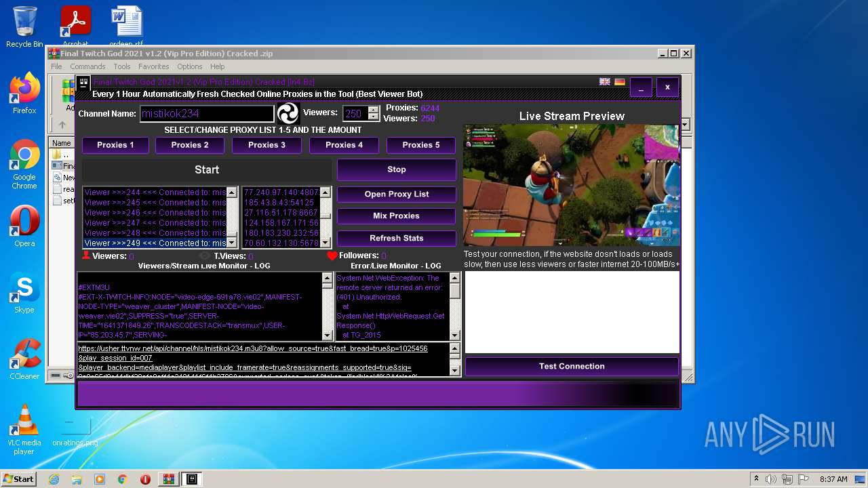
Task: Switch language using the German flag icon
Action: point(620,82)
